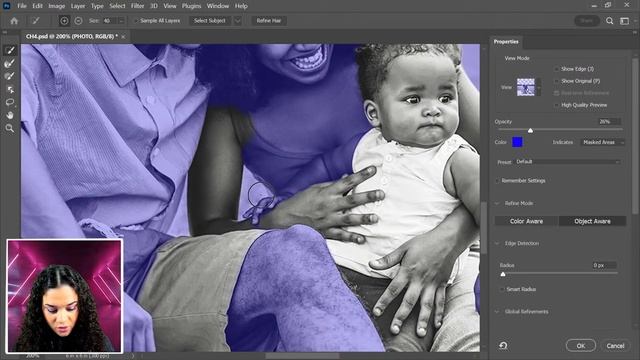Open the Search magnifier icon

609,21
